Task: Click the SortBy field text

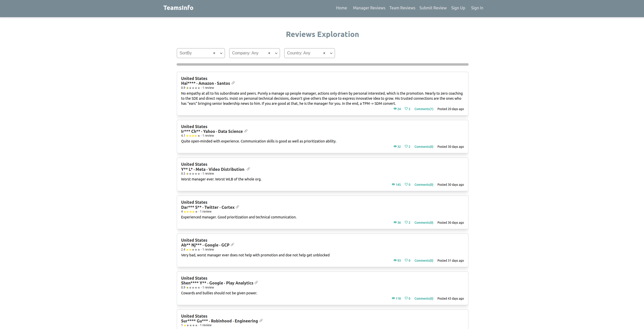Action: pos(186,53)
